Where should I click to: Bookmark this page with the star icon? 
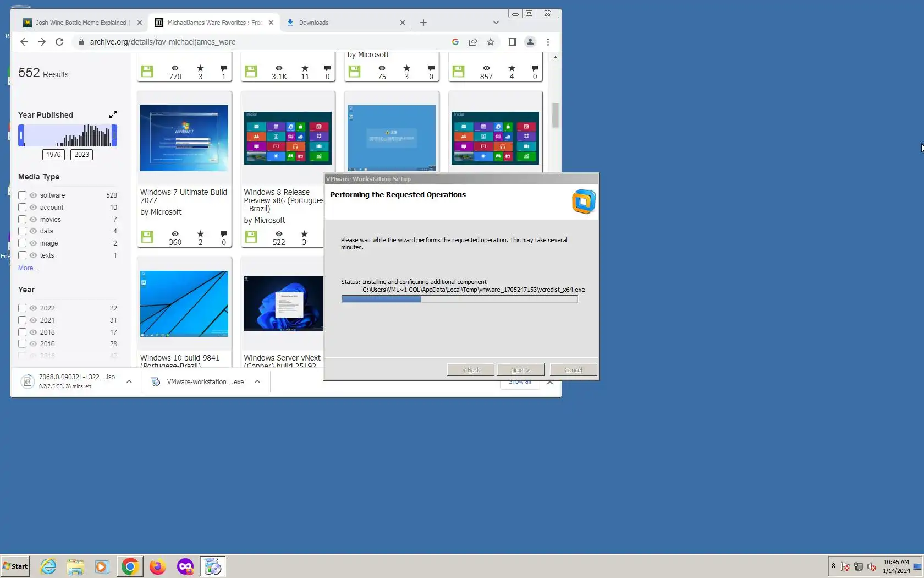(491, 42)
